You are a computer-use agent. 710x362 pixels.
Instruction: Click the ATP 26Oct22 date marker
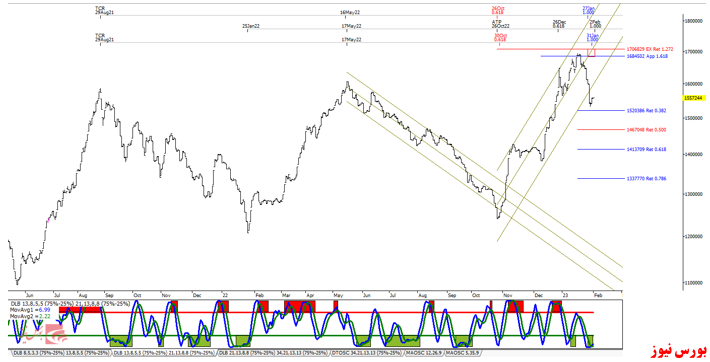(x=500, y=24)
